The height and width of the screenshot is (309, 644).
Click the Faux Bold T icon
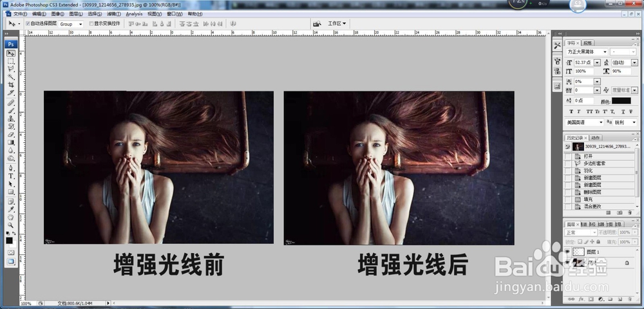tap(571, 111)
